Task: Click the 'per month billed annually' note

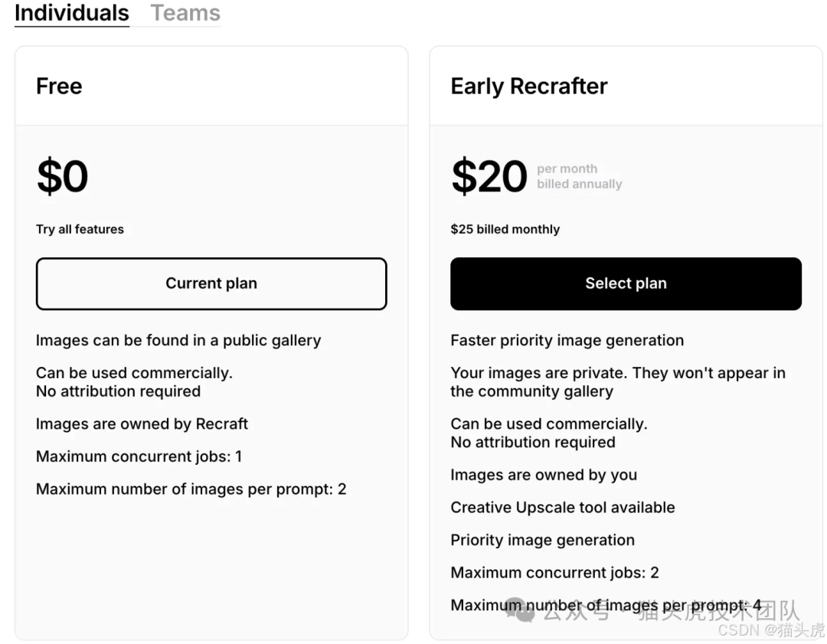Action: (579, 176)
